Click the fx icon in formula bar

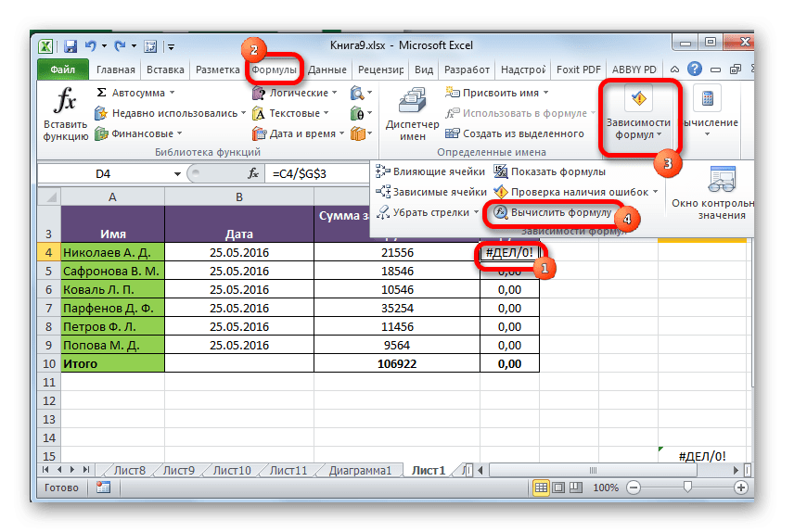(252, 173)
